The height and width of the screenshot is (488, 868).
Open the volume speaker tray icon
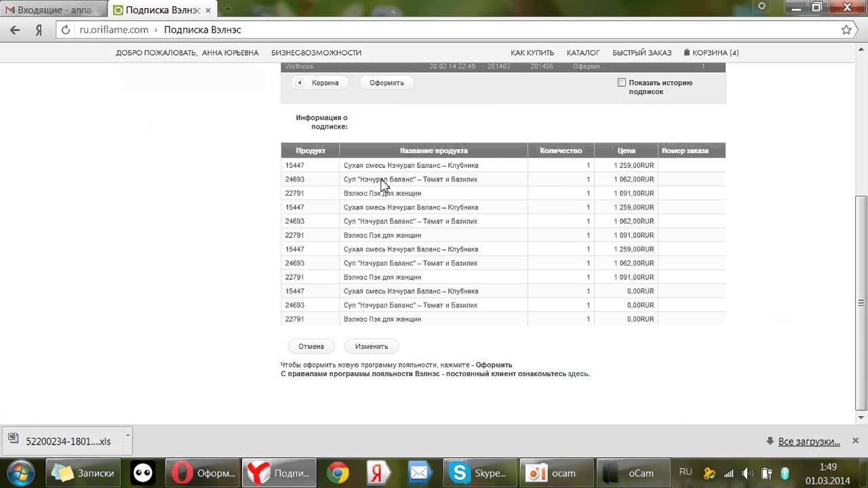coord(748,474)
